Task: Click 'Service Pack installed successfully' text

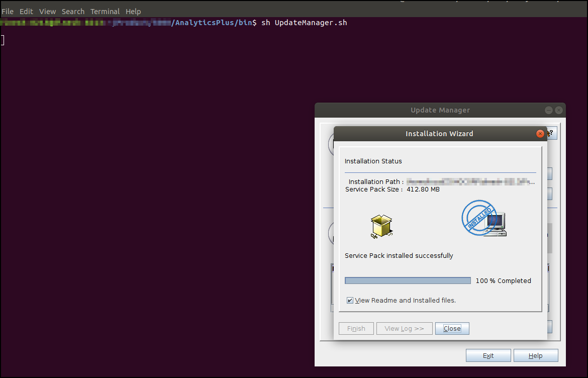Action: pos(399,256)
